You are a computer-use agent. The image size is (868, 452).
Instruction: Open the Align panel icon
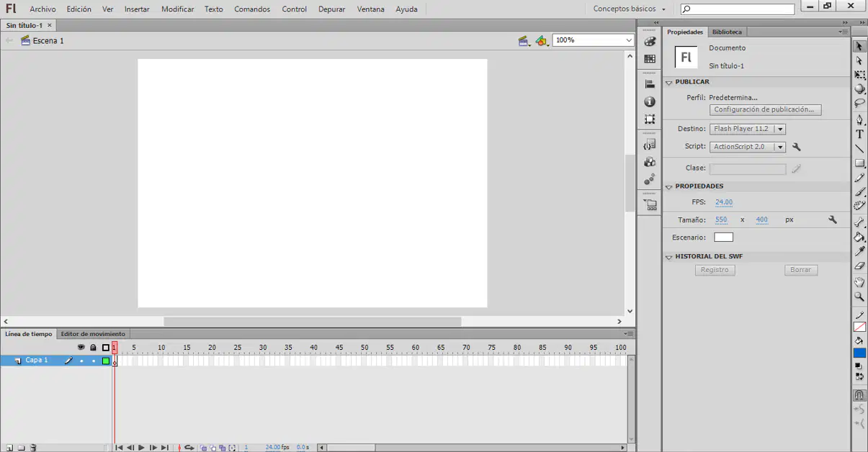coord(650,84)
